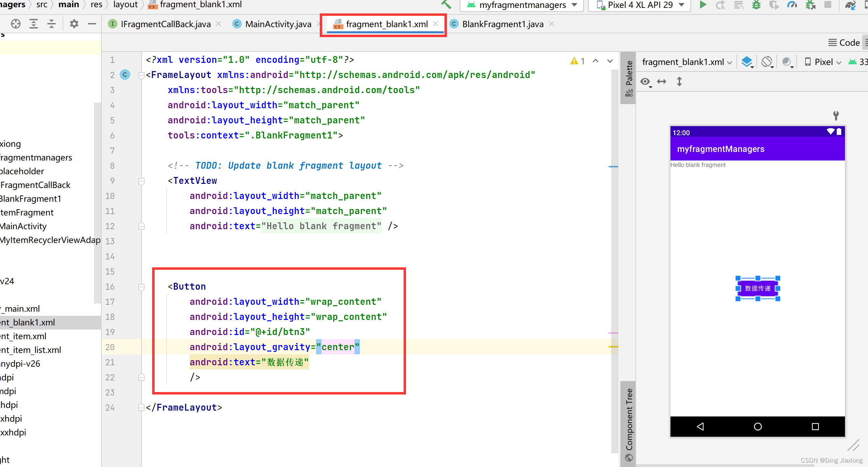Open project panel gear settings

(x=74, y=24)
